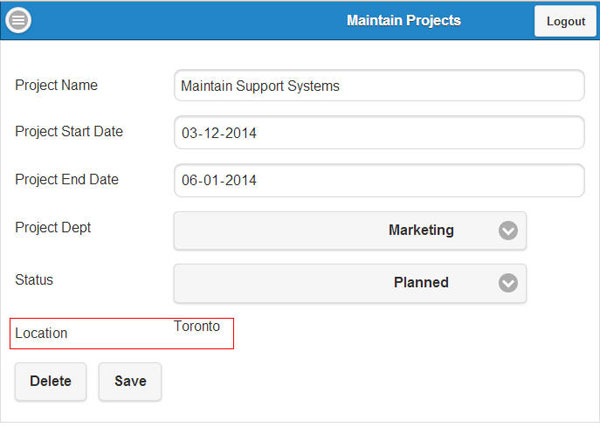600x427 pixels.
Task: Click the Maintain Projects header title
Action: click(x=403, y=20)
